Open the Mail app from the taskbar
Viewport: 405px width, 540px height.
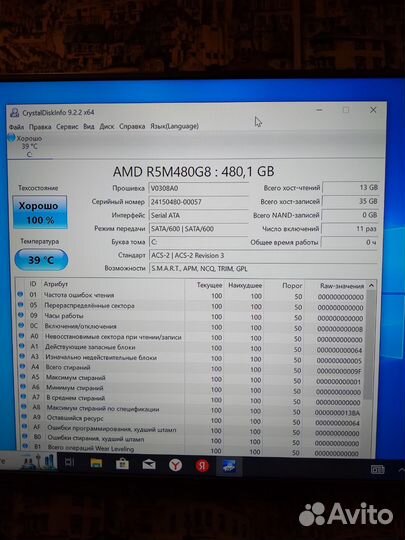(x=149, y=465)
